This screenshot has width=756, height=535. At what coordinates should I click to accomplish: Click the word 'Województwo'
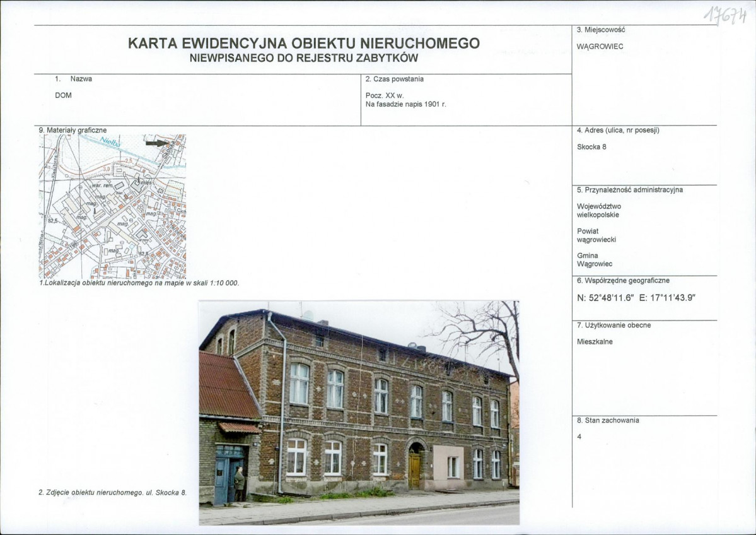[599, 206]
